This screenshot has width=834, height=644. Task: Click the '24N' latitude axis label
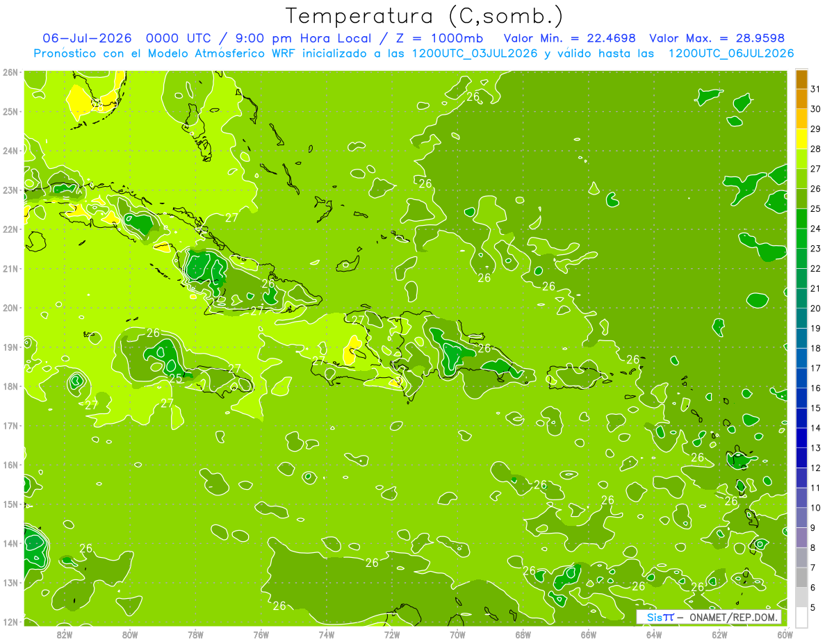point(10,151)
